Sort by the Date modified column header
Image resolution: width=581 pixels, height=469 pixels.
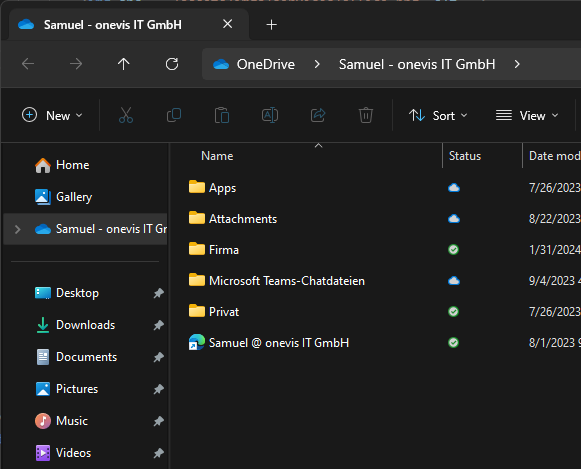click(555, 156)
